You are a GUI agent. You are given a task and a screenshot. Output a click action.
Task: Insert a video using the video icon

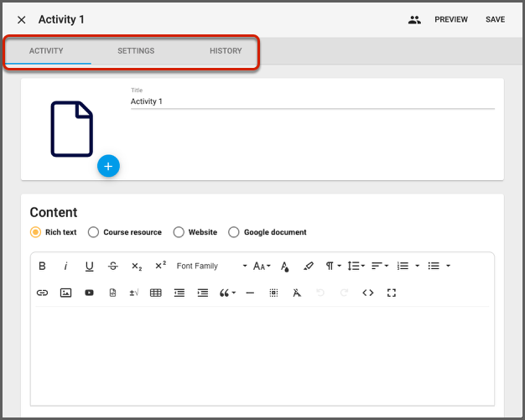[89, 293]
